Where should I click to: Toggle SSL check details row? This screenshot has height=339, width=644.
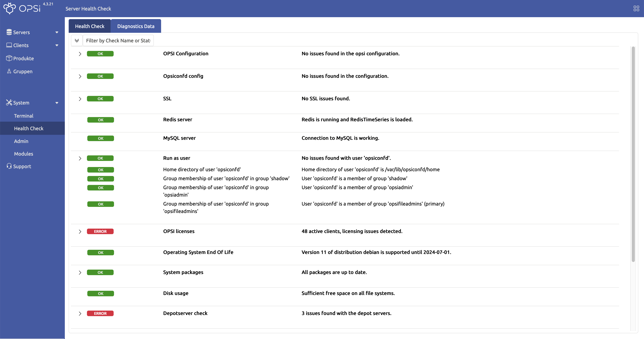[x=80, y=98]
